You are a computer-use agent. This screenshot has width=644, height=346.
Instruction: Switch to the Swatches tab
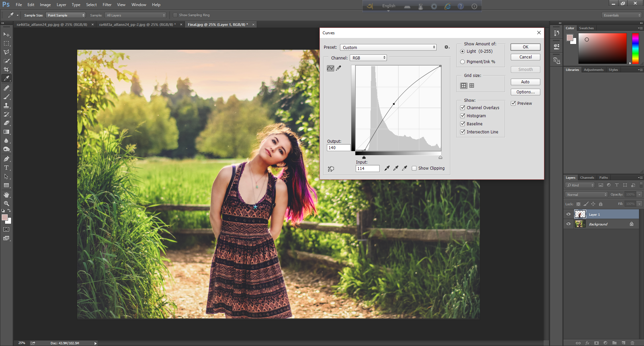(586, 28)
